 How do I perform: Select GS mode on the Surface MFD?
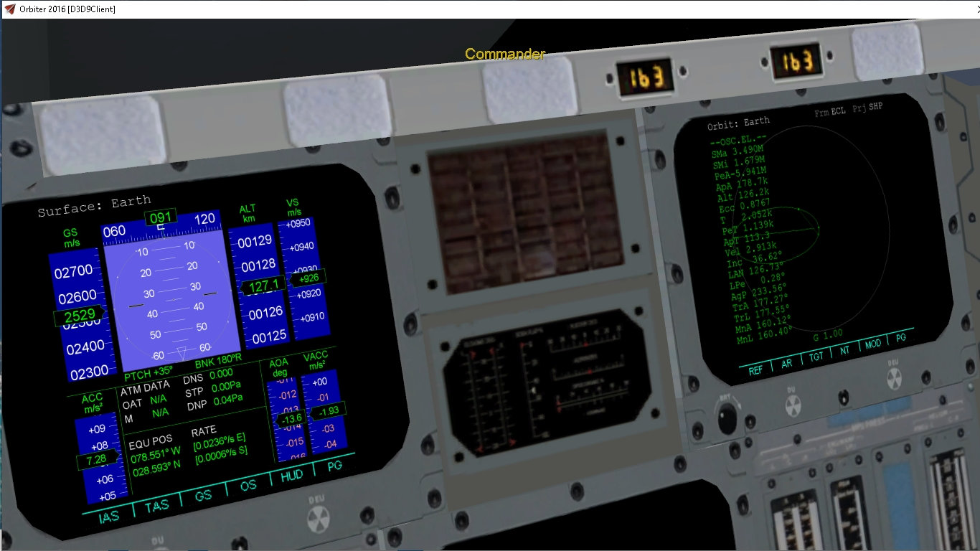pos(204,496)
